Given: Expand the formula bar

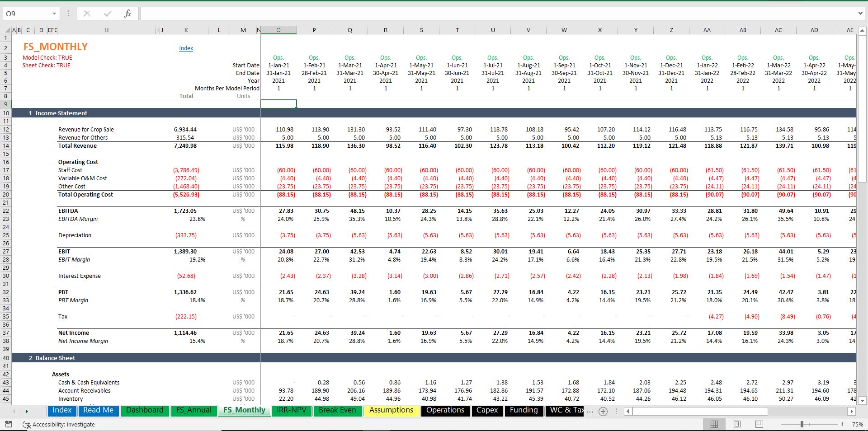Looking at the screenshot, I should [x=860, y=14].
